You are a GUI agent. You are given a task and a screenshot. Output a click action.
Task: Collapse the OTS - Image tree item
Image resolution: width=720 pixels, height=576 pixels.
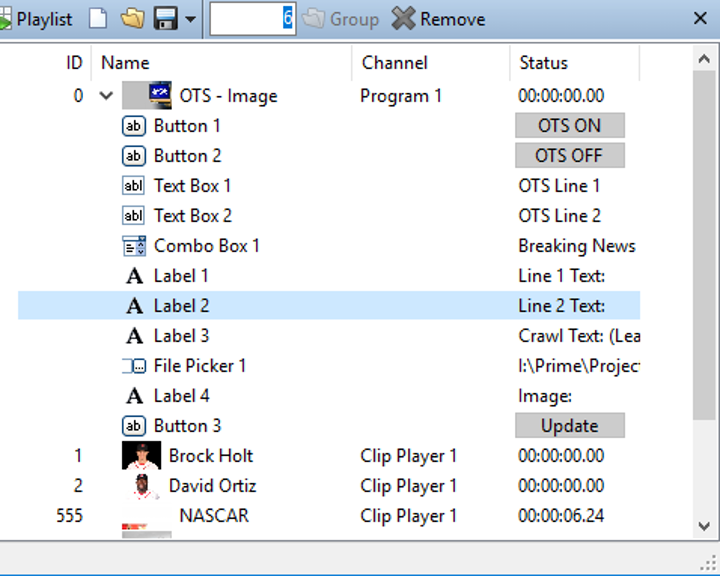(x=107, y=97)
